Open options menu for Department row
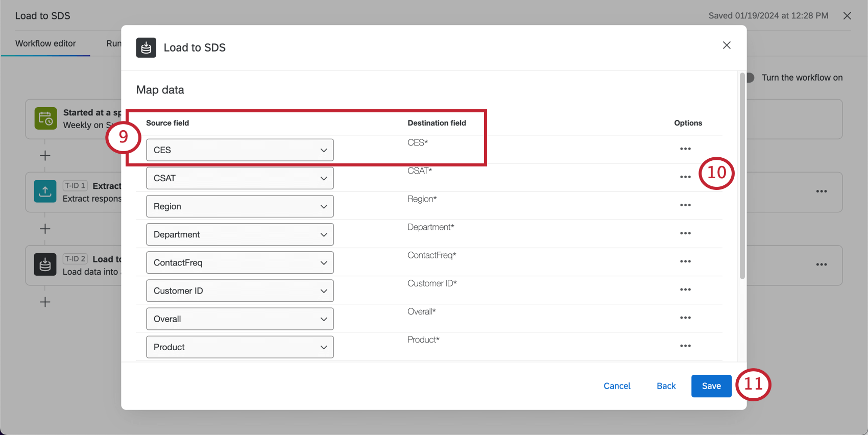The image size is (868, 435). 685,233
